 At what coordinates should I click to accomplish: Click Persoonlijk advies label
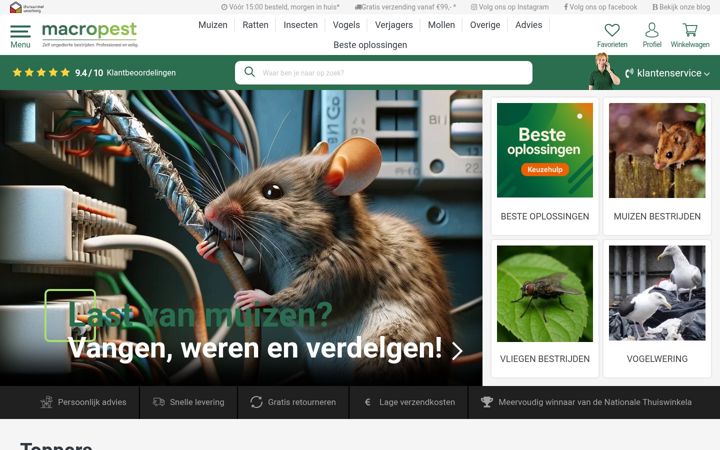pyautogui.click(x=92, y=402)
